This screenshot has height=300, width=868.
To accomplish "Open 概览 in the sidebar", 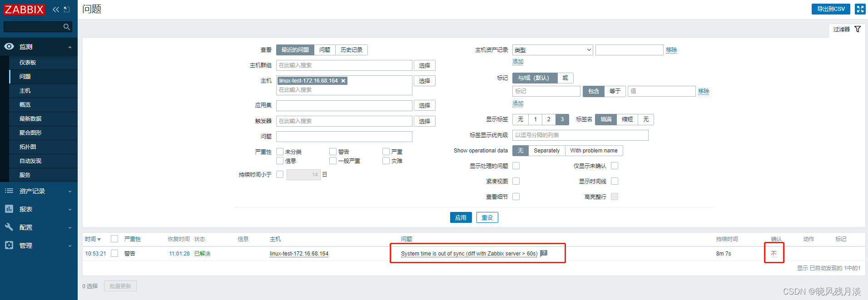I will [25, 105].
